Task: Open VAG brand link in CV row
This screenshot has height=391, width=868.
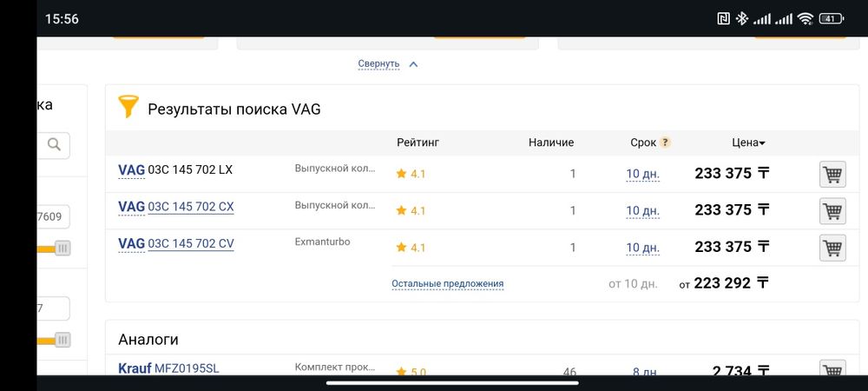Action: [x=131, y=243]
